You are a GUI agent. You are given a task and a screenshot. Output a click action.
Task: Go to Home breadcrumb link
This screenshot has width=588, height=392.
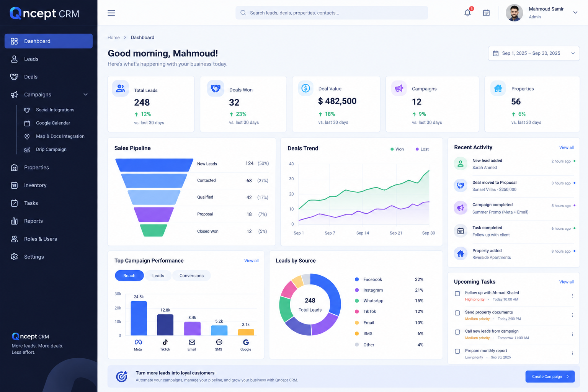point(114,38)
